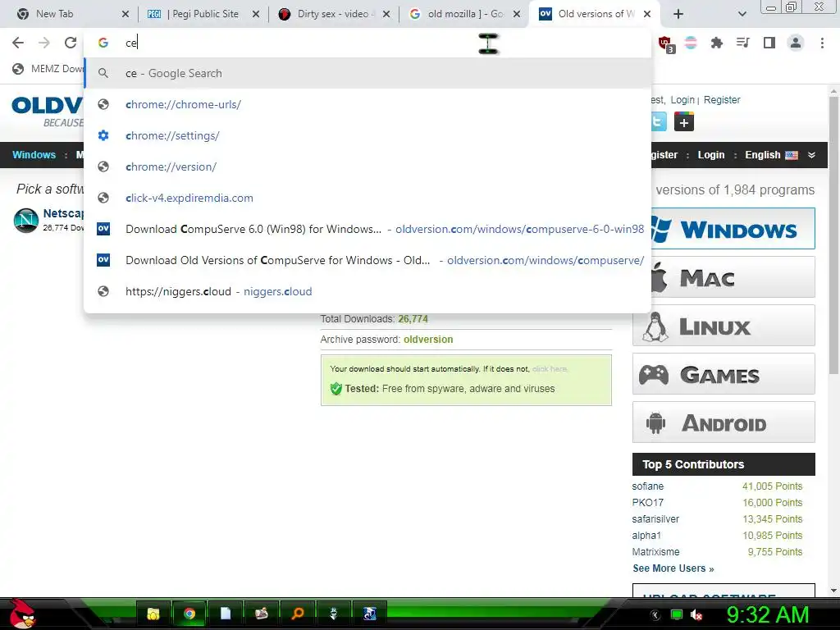840x630 pixels.
Task: Click the OldVersion site logo
Action: click(x=47, y=112)
